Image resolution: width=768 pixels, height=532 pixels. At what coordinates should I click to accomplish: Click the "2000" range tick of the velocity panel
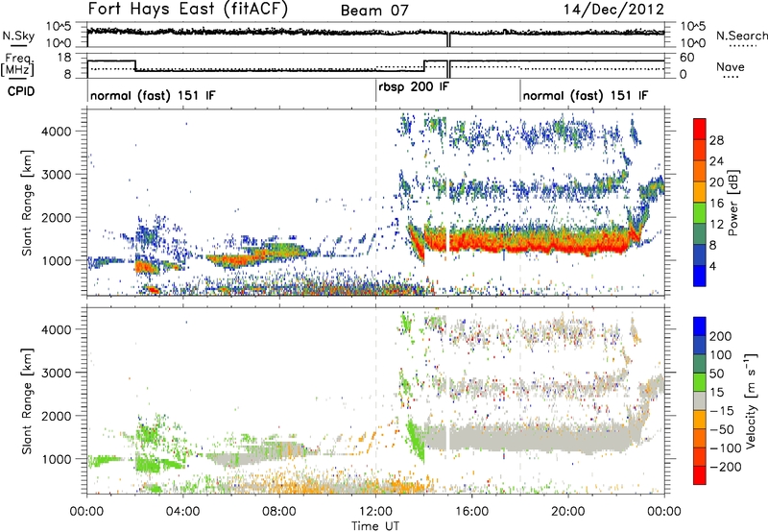pyautogui.click(x=56, y=416)
